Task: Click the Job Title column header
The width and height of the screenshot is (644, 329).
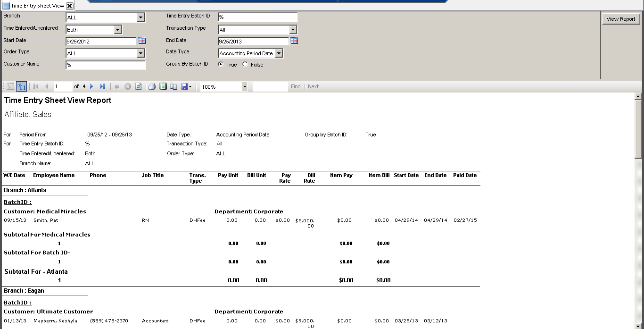Action: tap(153, 175)
